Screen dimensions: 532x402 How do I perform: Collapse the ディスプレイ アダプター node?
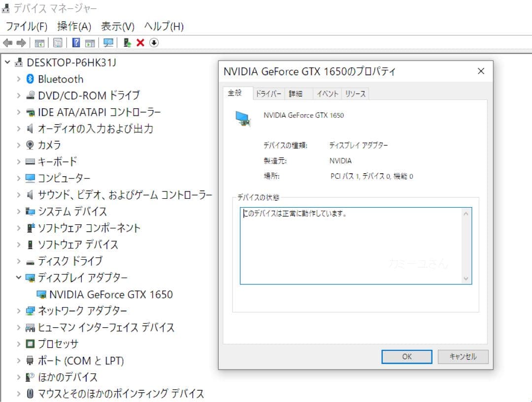click(x=19, y=278)
